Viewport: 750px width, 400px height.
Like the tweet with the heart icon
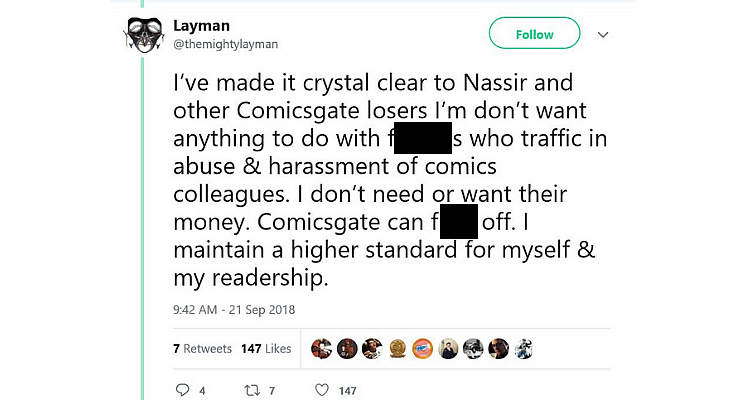click(321, 389)
